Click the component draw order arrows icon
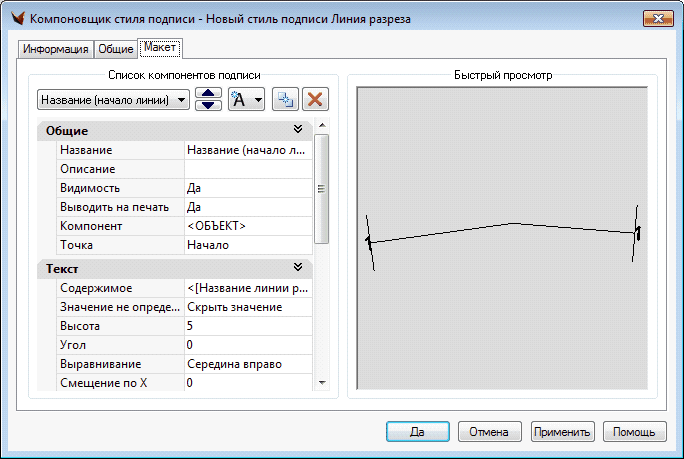This screenshot has width=684, height=459. pos(208,100)
